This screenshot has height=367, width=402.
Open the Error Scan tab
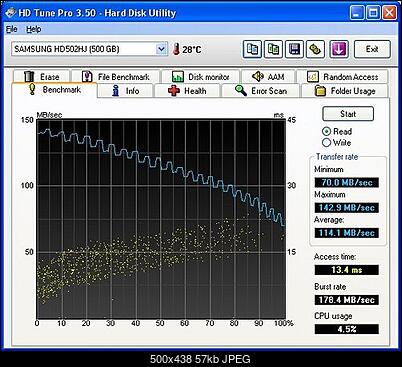click(260, 91)
